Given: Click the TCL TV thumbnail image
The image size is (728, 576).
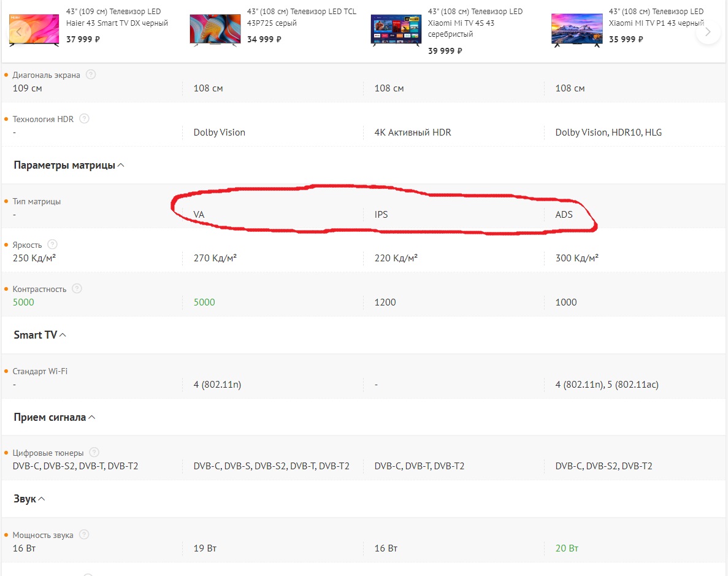Looking at the screenshot, I should coord(215,29).
